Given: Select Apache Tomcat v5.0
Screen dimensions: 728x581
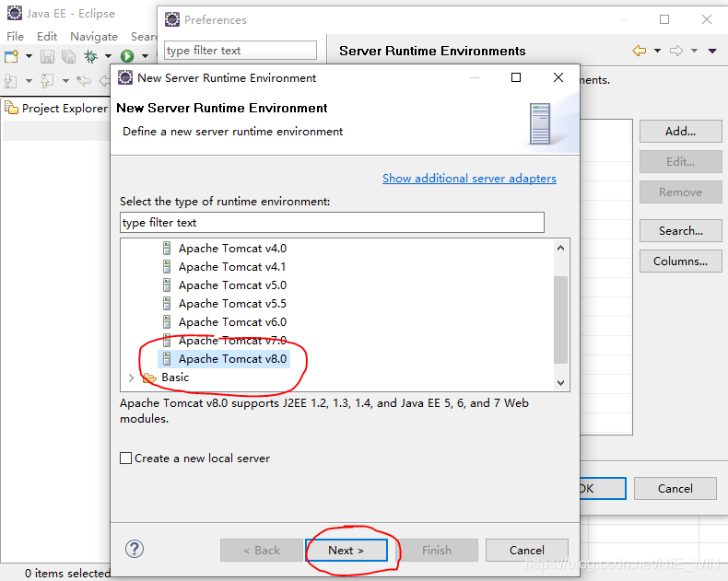Looking at the screenshot, I should click(x=232, y=285).
